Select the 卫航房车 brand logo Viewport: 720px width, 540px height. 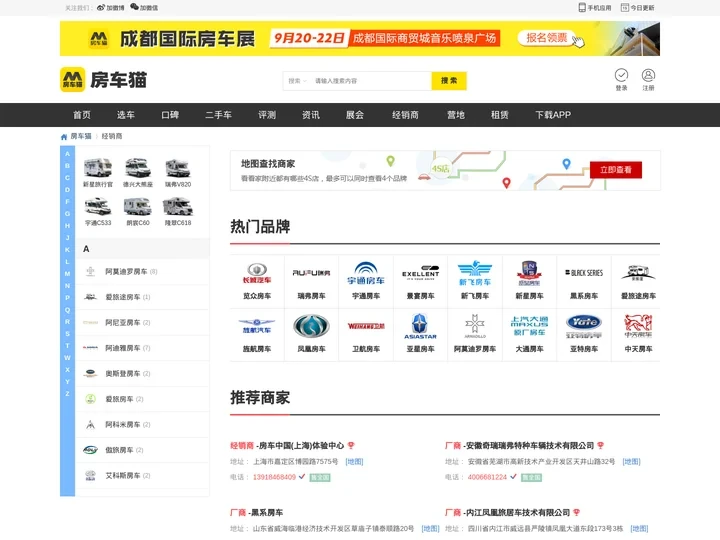(366, 326)
